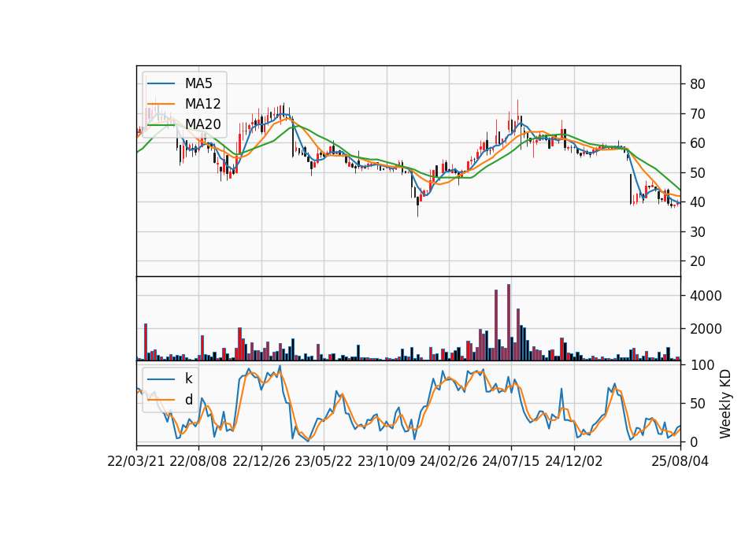Click the 22/12/26 date tick label
This screenshot has width=756, height=543.
pos(261,461)
